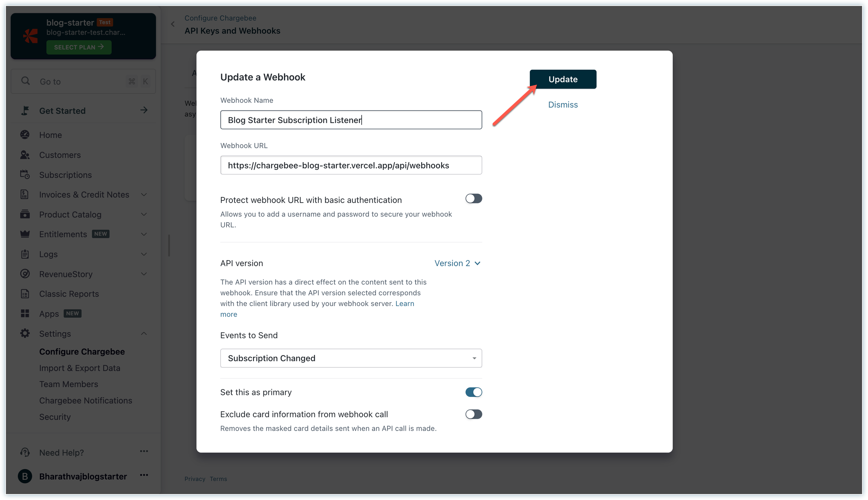Click the Update button to save webhook
Viewport: 868px width, 500px height.
563,79
